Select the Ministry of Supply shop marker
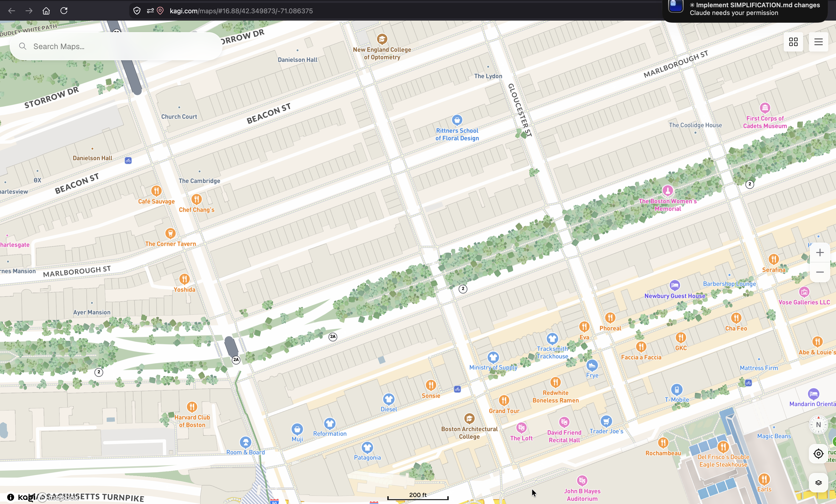Viewport: 836px width, 504px height. 493,357
